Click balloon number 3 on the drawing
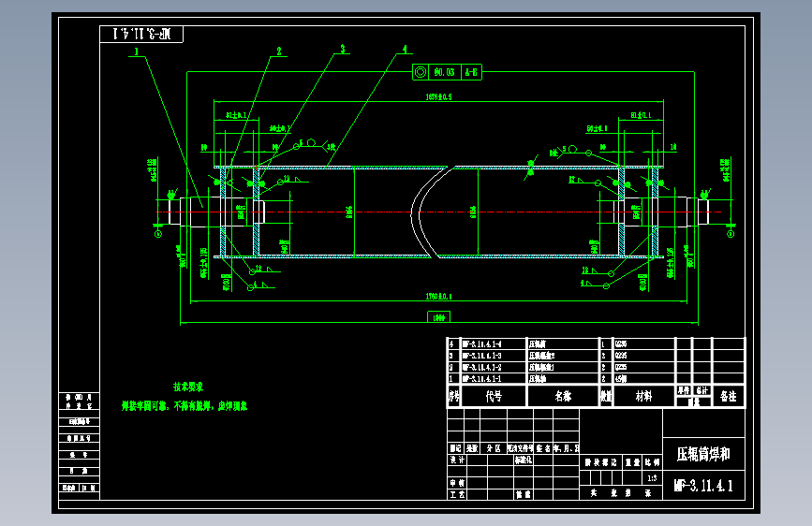 [342, 49]
